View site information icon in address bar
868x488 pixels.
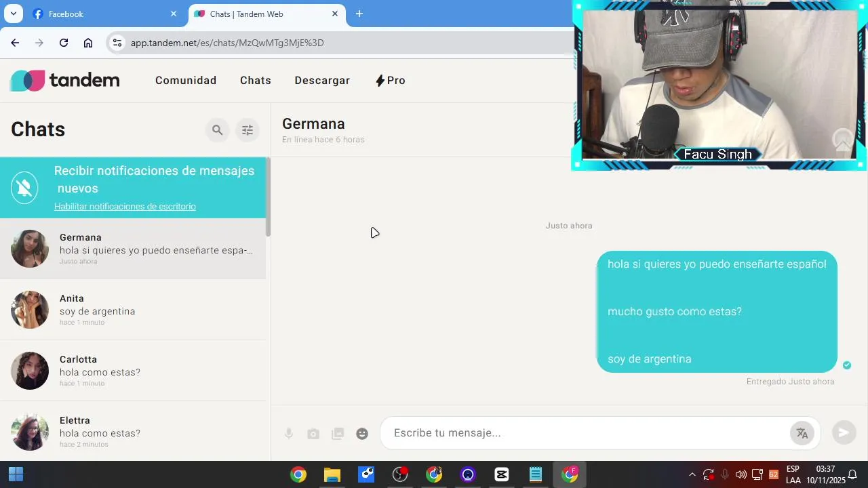click(117, 43)
